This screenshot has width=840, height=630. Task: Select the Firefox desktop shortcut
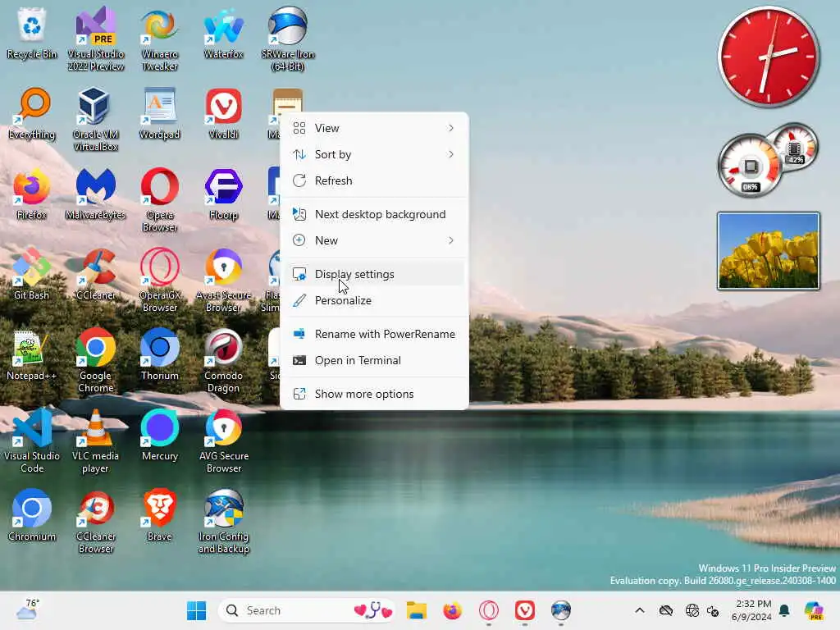[32, 194]
